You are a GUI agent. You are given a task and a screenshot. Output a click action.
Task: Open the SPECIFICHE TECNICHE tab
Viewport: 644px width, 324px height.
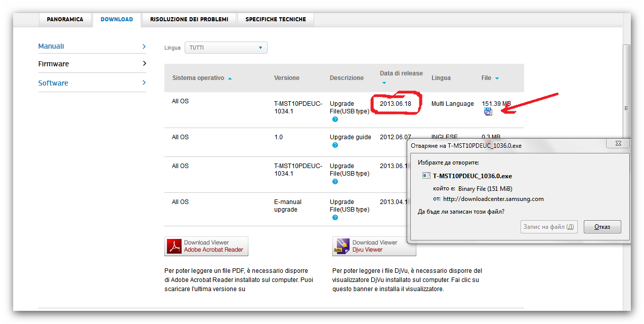click(x=276, y=19)
